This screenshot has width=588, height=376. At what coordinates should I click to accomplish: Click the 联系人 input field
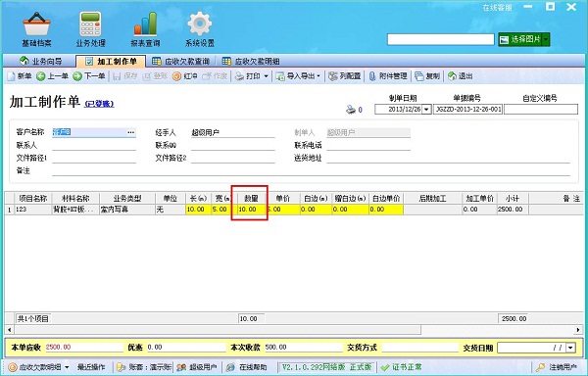(x=94, y=145)
